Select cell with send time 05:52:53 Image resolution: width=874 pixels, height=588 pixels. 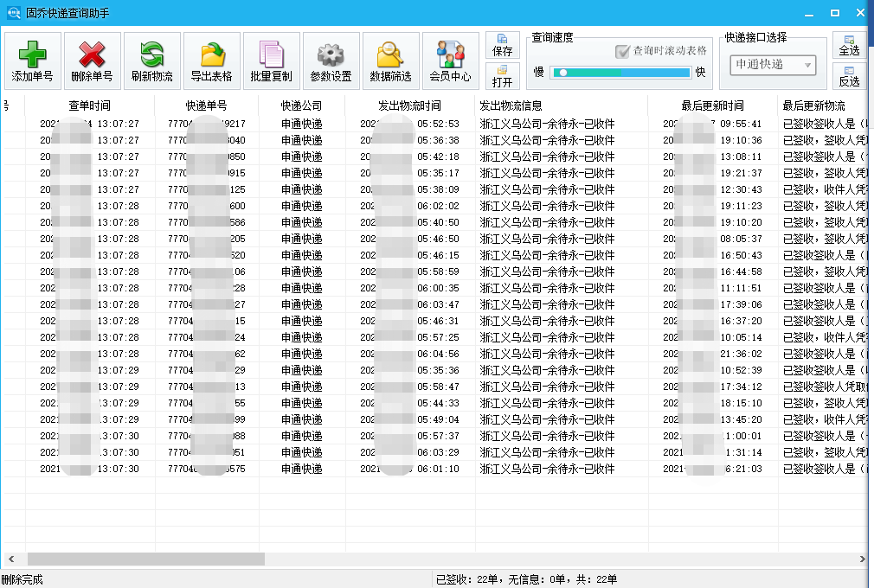pos(409,124)
